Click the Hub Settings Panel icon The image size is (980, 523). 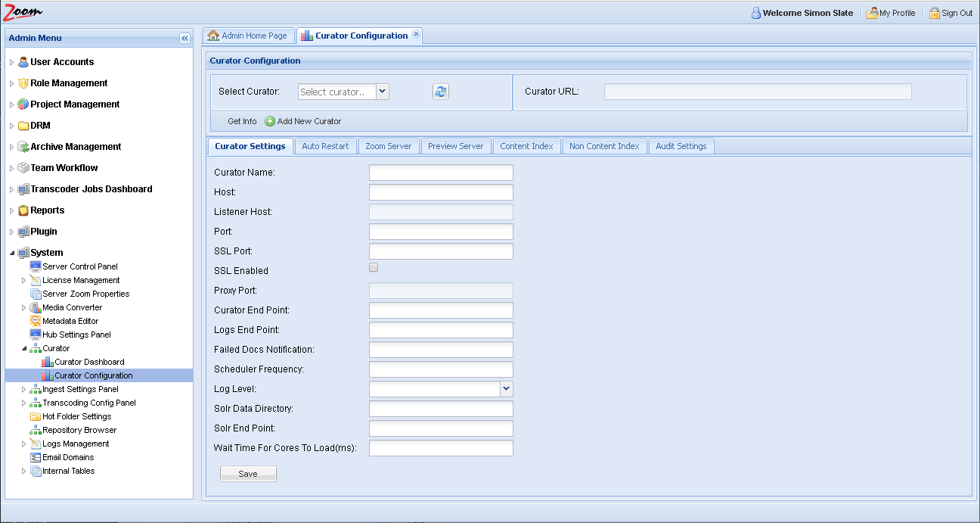[36, 335]
